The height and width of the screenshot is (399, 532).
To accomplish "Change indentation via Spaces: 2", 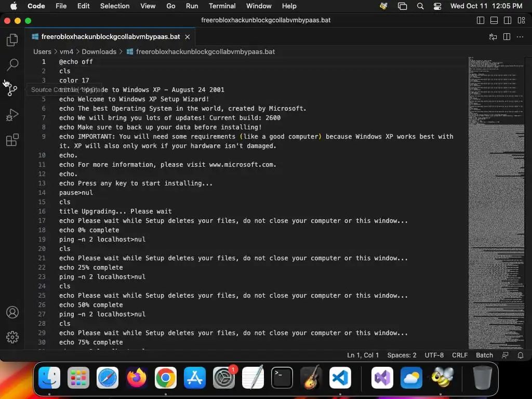I will pyautogui.click(x=402, y=355).
